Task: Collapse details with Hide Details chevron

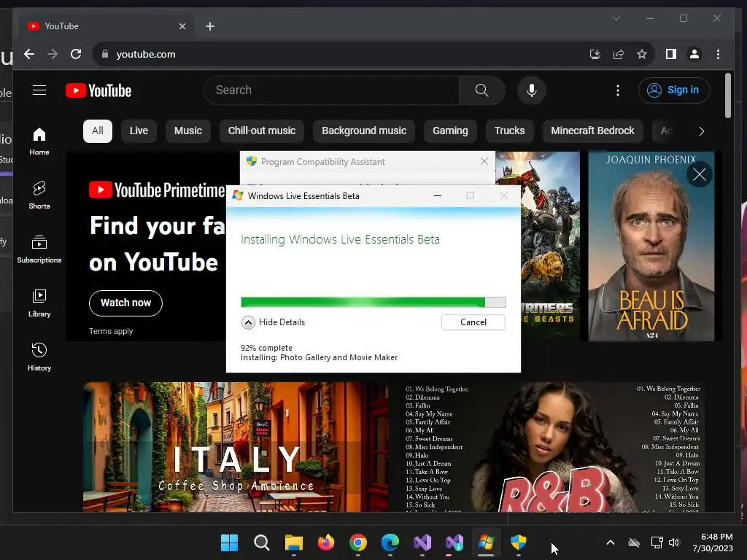Action: pos(248,322)
